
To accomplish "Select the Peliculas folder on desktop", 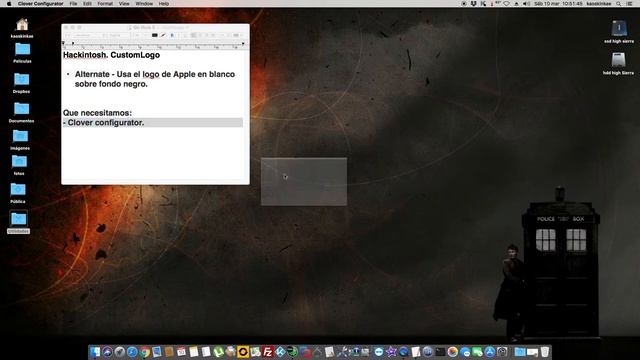I will [x=22, y=50].
